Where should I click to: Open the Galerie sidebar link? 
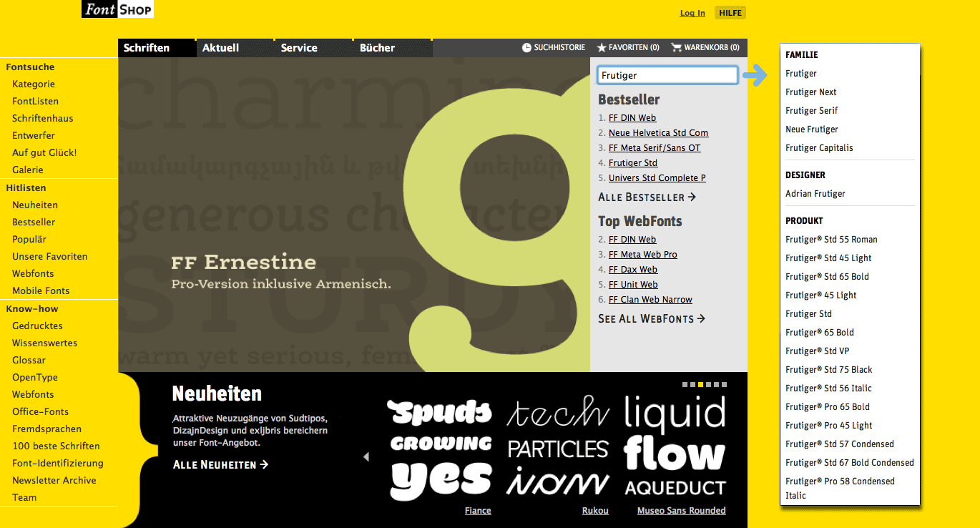point(28,170)
